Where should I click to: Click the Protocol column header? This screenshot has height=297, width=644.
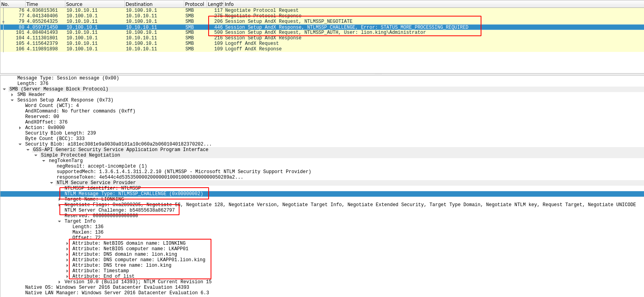(194, 4)
